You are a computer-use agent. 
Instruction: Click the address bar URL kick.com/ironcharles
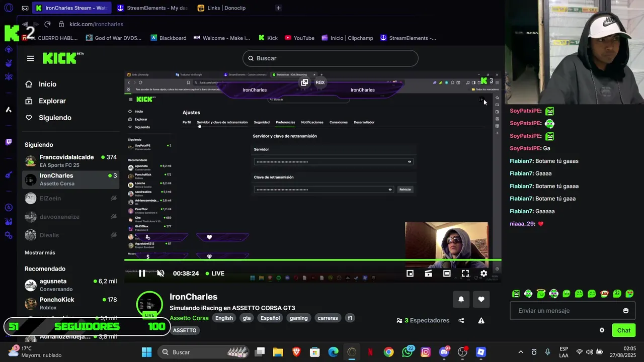click(96, 24)
